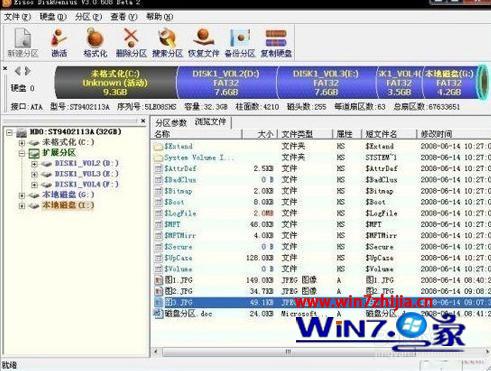
Task: Select DISK1_VOL2 (D:) in the tree
Action: pyautogui.click(x=87, y=164)
